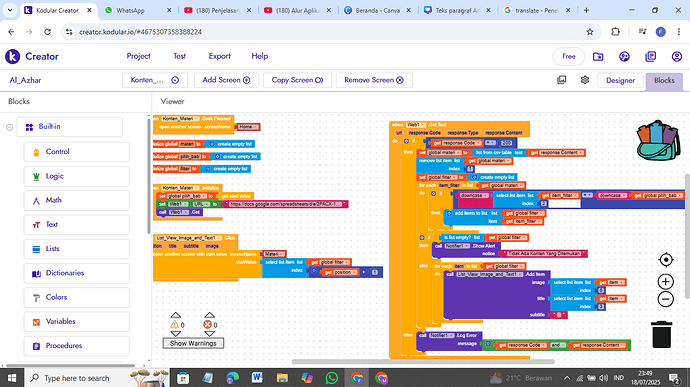
Task: Click the Add Screen button
Action: click(x=226, y=80)
